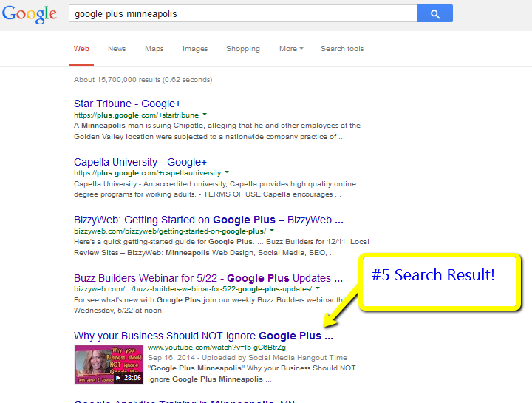
Task: Expand the arrow next to the capellauniversity URL
Action: pos(227,172)
